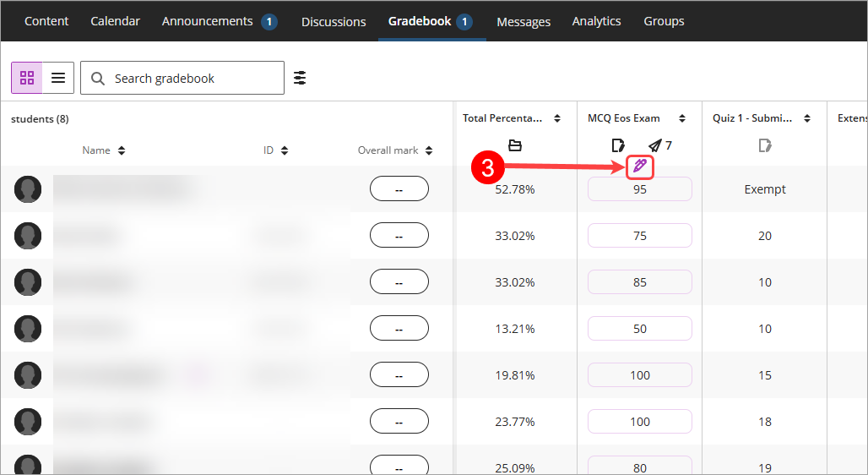Click the search magnifier icon

click(98, 78)
